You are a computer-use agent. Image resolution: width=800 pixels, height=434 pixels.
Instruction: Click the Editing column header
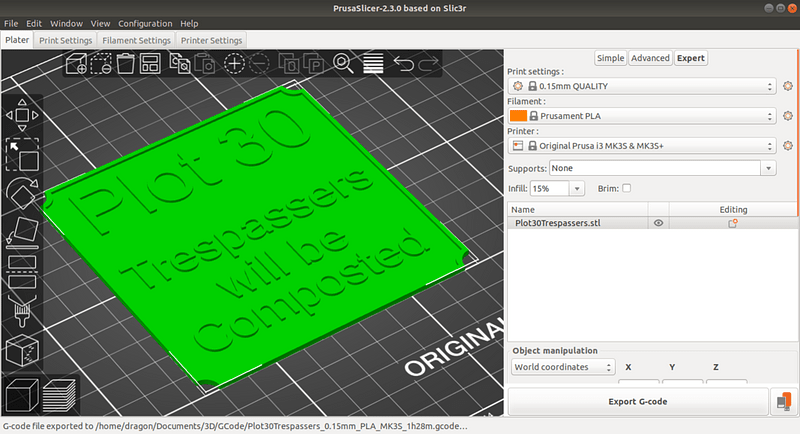point(733,209)
